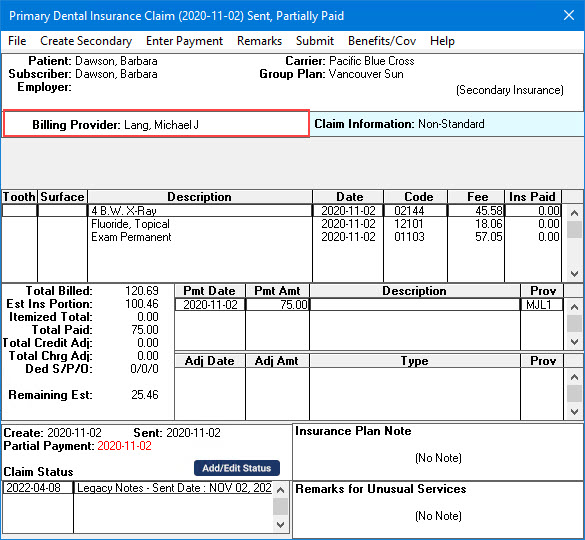Click the Claim Information Non-Standard panel

446,124
